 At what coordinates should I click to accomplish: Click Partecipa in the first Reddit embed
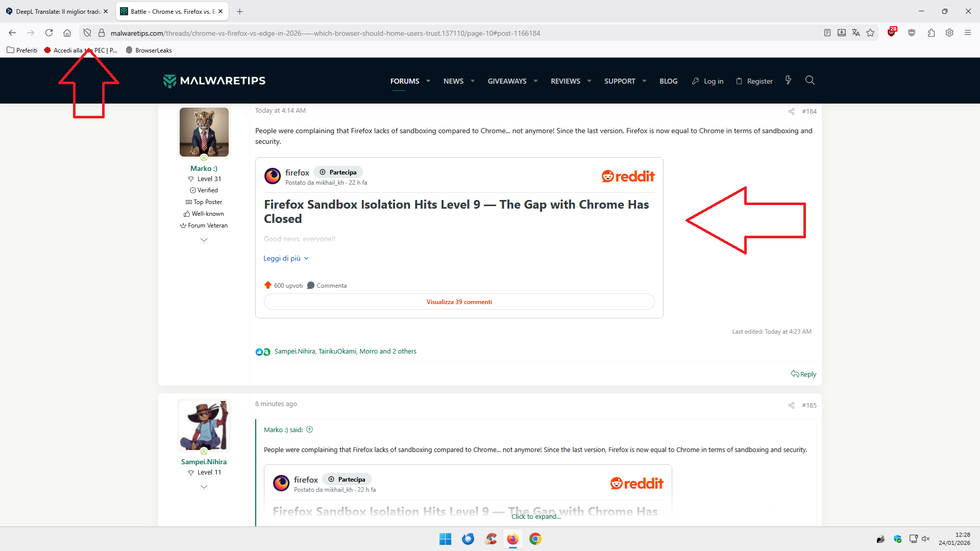click(338, 172)
